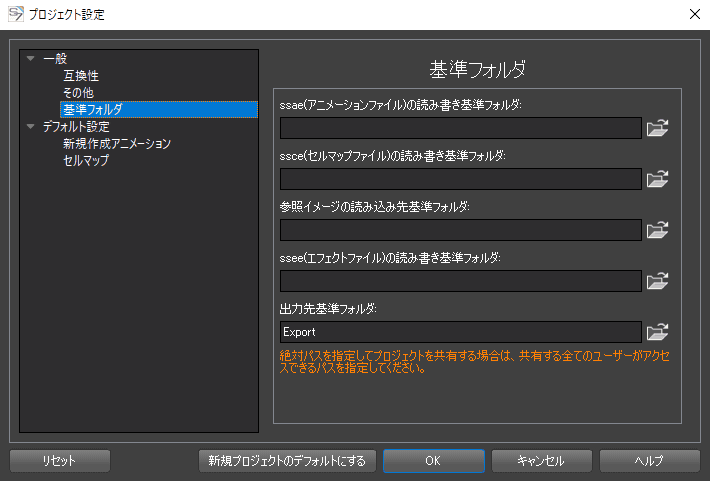Click the output folder field containing Export
The image size is (710, 481).
coord(461,332)
